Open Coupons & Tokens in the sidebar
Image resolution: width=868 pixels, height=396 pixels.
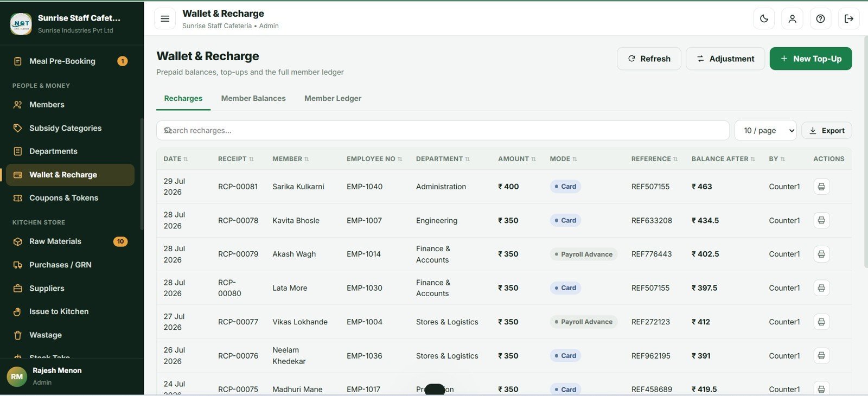click(70, 198)
